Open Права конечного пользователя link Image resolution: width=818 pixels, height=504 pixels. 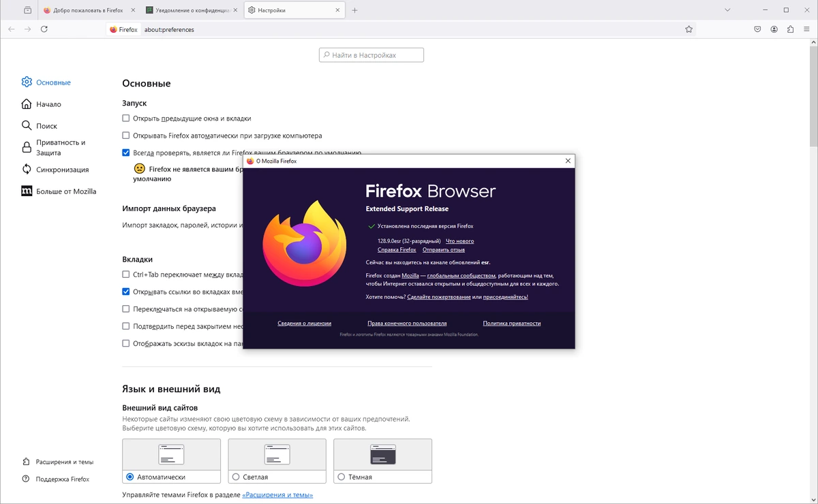pyautogui.click(x=407, y=324)
